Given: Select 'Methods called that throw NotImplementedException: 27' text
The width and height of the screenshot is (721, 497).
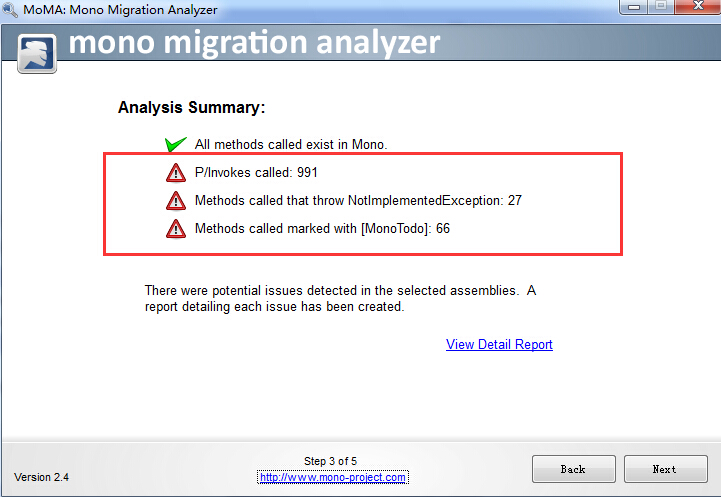Looking at the screenshot, I should pyautogui.click(x=358, y=200).
